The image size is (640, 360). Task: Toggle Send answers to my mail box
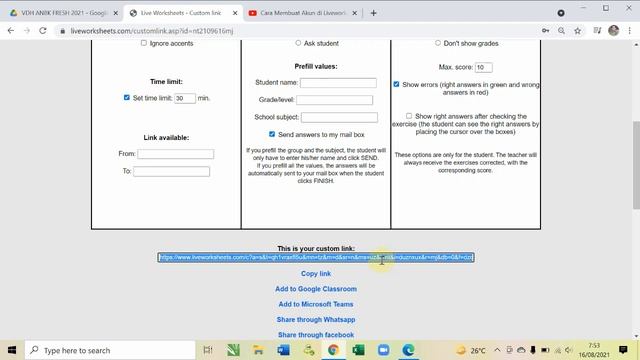point(272,134)
